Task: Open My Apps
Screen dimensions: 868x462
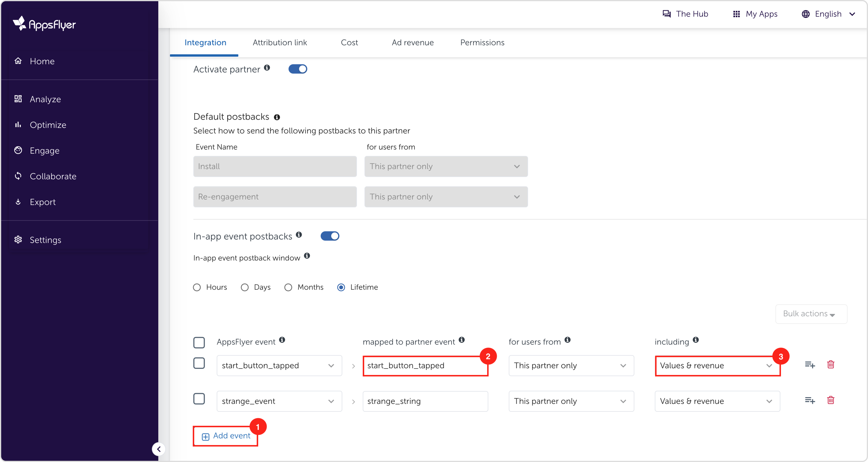Action: 755,14
